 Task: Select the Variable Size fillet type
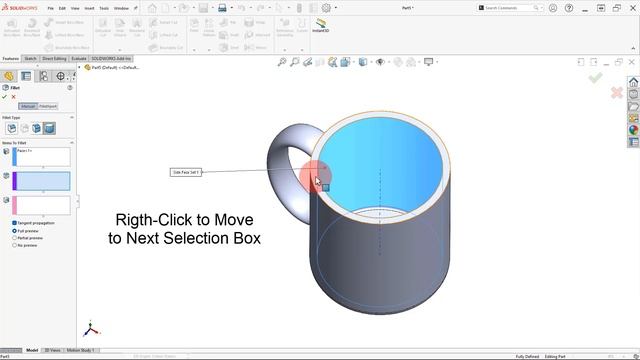24,128
